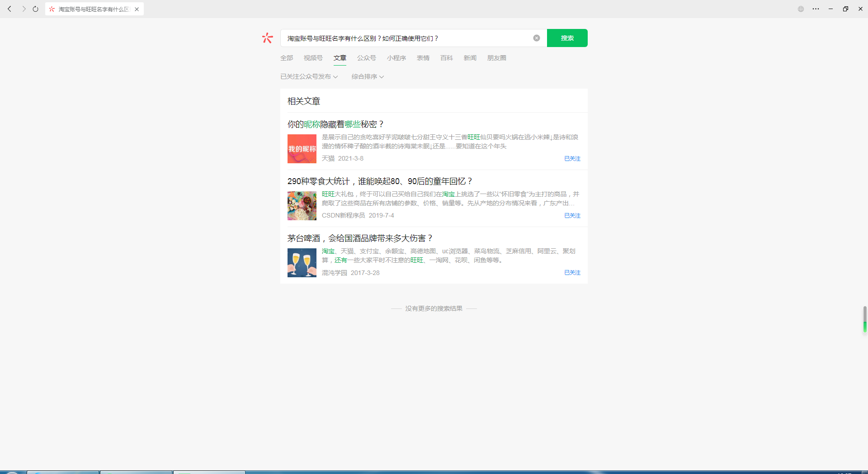Click the 没有更多的搜索结果 footer text
The height and width of the screenshot is (474, 868).
tap(434, 308)
